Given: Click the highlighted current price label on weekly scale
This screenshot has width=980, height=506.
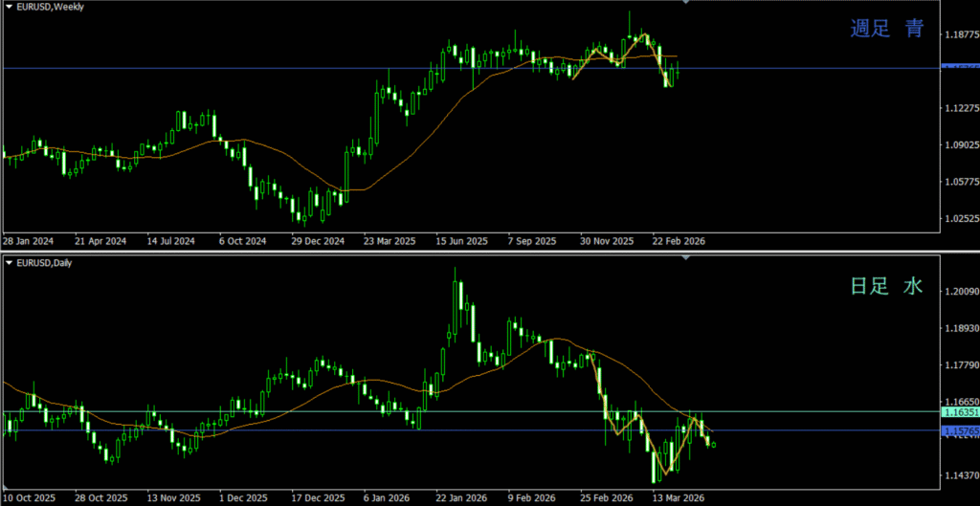Looking at the screenshot, I should click(x=959, y=67).
